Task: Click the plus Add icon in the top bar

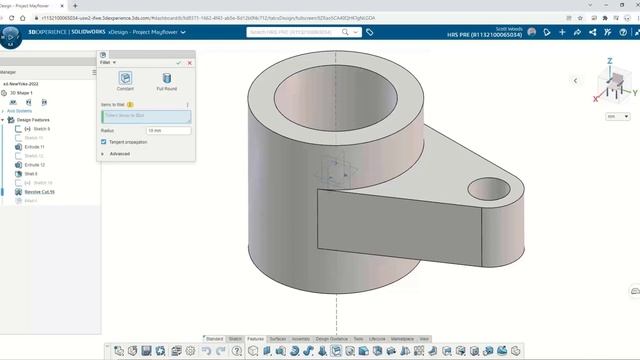Action: tap(562, 32)
